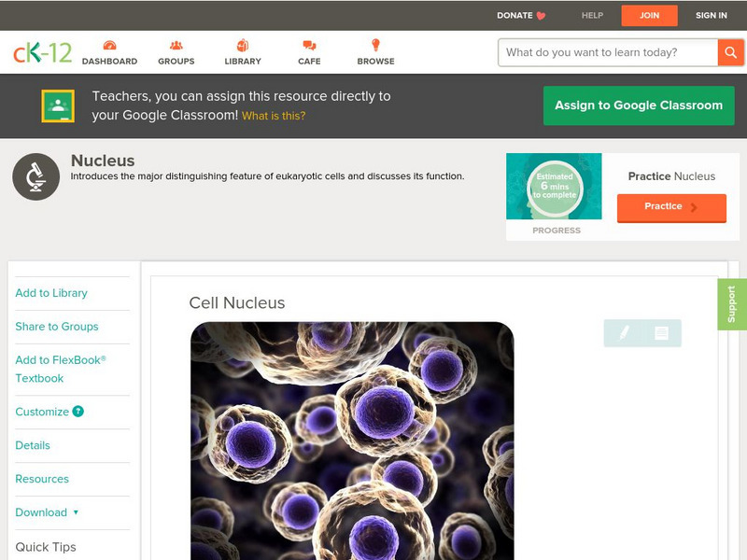Select Resources in the left sidebar
The image size is (747, 560).
tap(41, 479)
